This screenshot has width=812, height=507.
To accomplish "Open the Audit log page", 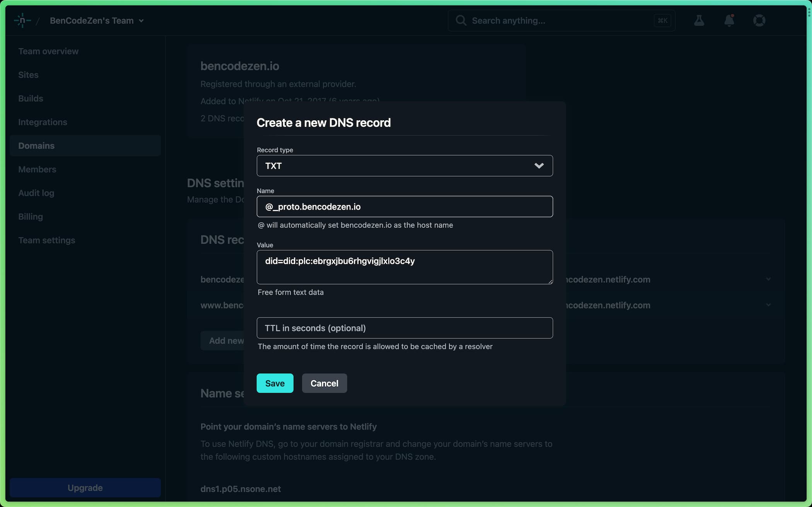I will tap(36, 193).
